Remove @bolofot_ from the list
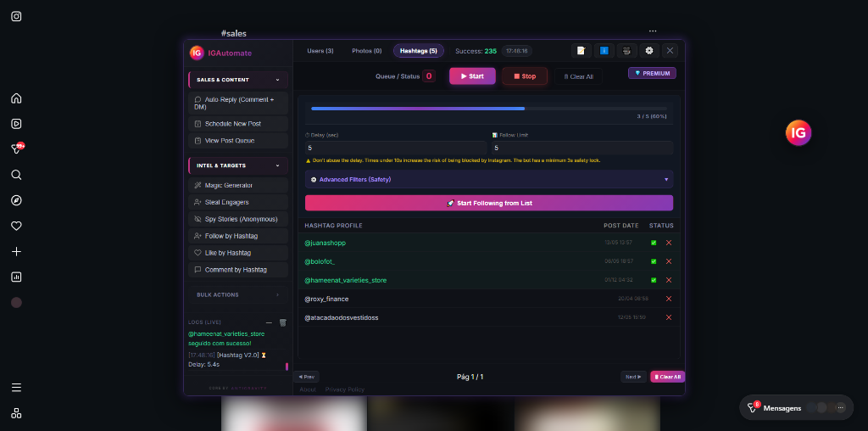Viewport: 868px width, 431px height. 669,261
